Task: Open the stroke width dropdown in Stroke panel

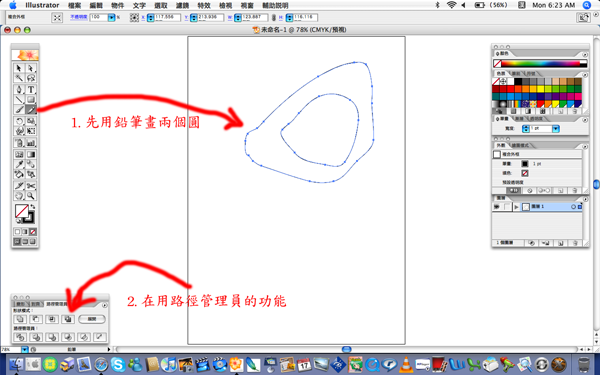Action: [x=556, y=129]
